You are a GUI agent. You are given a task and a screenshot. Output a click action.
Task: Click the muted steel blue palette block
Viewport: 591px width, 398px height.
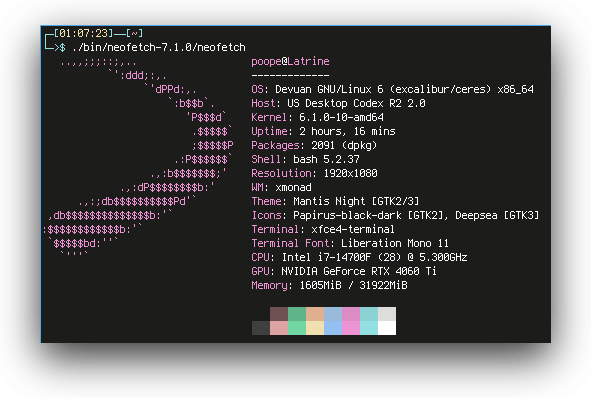pos(333,314)
